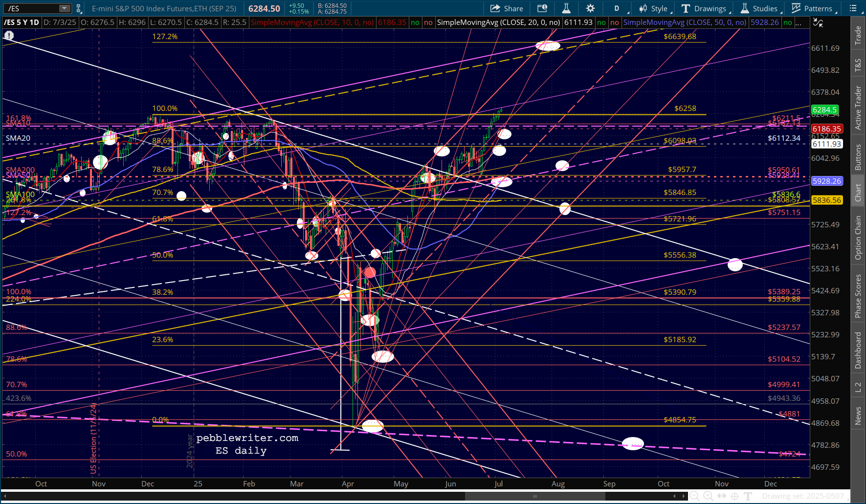
Task: Click the scrollbar right arrow
Action: tap(684, 496)
